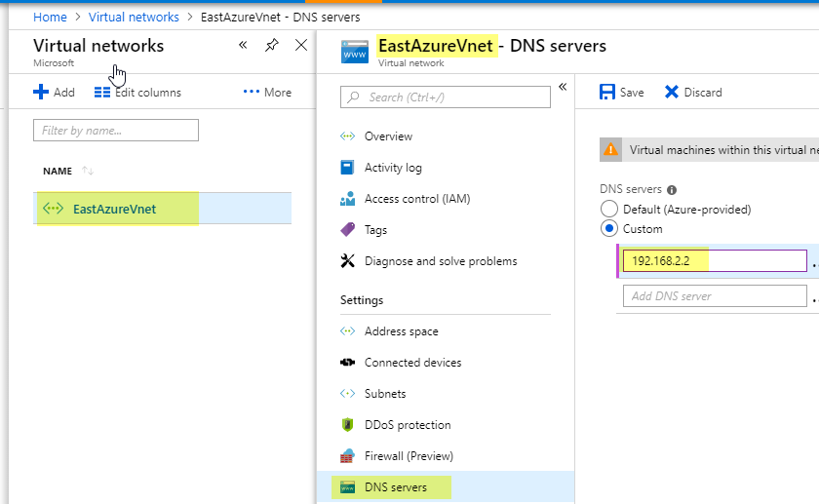
Task: Click the Subnets icon
Action: [347, 393]
